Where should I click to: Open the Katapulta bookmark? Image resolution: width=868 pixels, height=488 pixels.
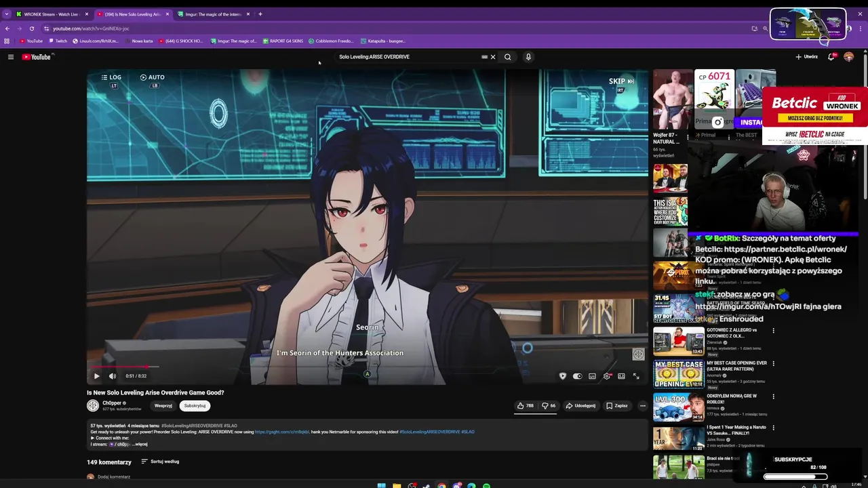click(383, 41)
